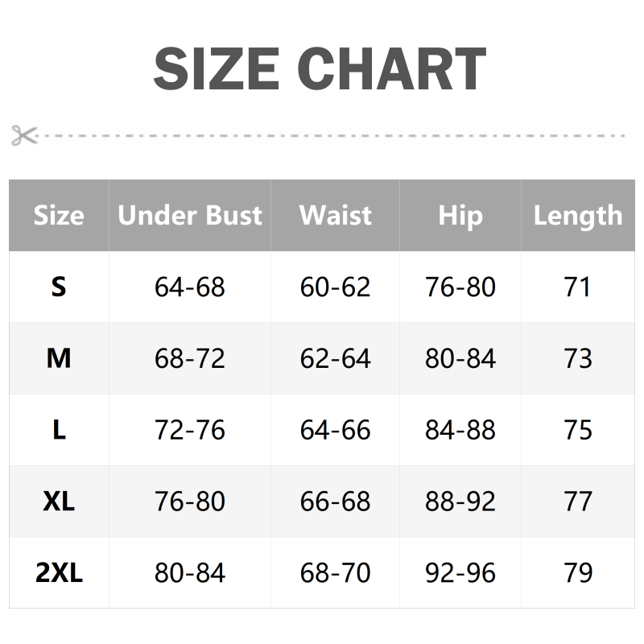Click the scissors icon

tap(24, 134)
